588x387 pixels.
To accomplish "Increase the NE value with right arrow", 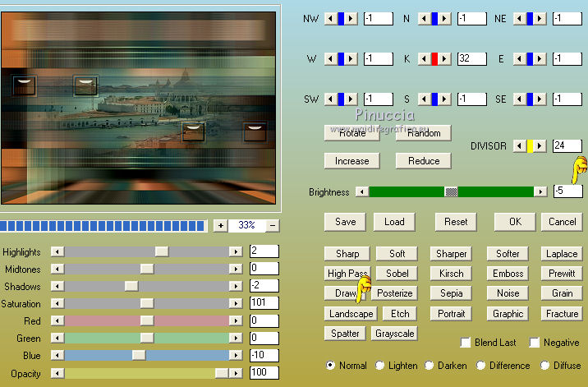I will (x=540, y=18).
